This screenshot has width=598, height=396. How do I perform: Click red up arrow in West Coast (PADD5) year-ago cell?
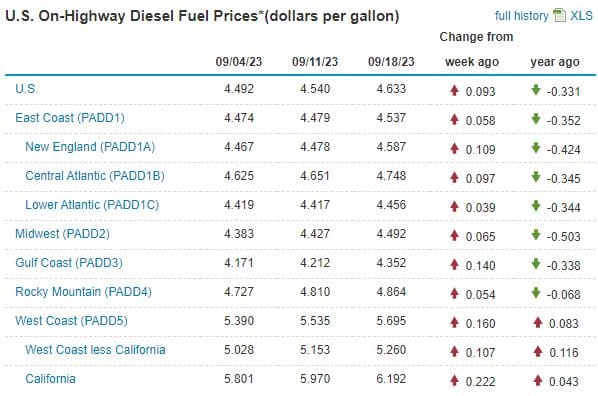[538, 322]
